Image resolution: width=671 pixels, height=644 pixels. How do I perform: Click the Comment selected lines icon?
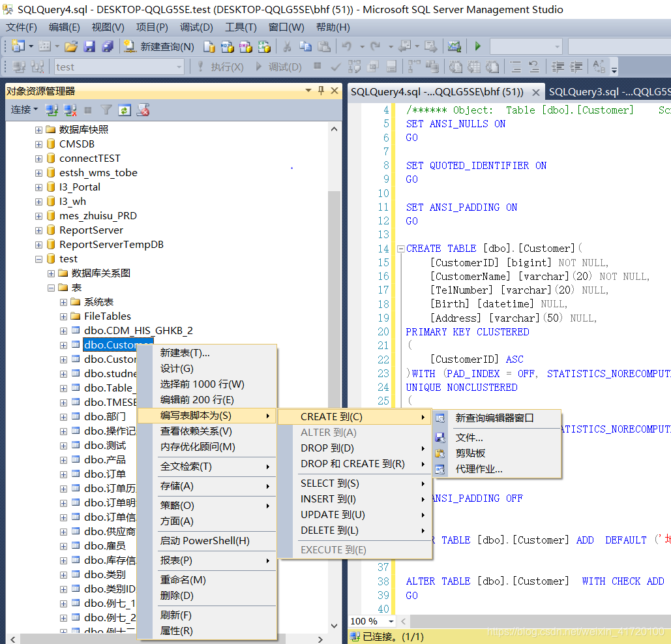[516, 67]
